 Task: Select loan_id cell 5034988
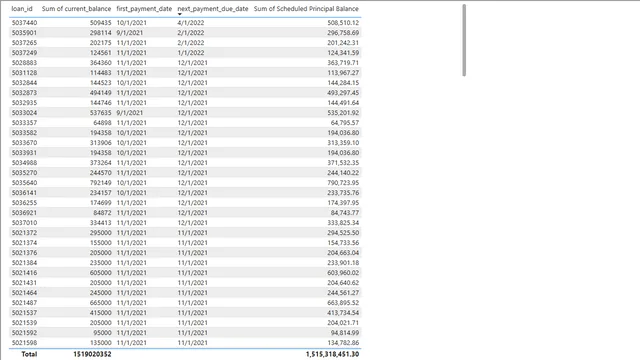pyautogui.click(x=24, y=163)
